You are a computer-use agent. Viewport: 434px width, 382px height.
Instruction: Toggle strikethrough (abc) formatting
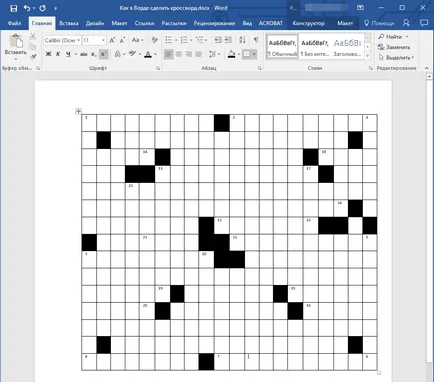coord(84,54)
